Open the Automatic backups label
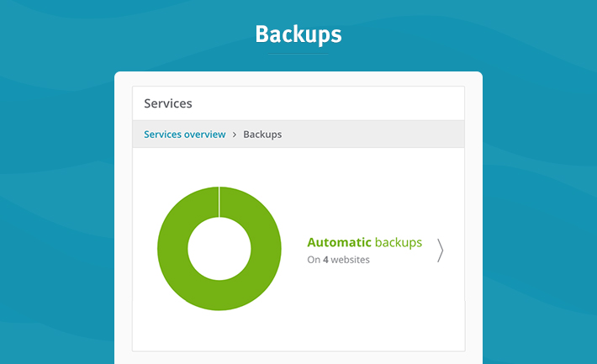The width and height of the screenshot is (597, 364). coord(364,243)
